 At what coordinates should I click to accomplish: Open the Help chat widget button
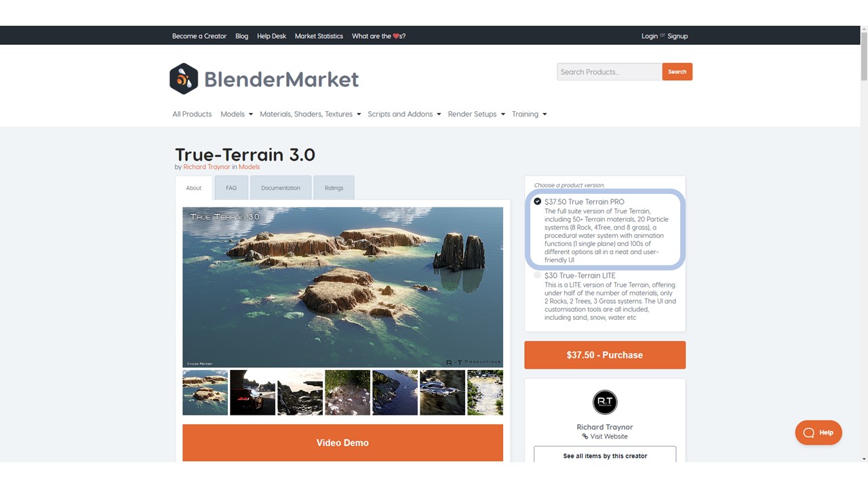[x=818, y=432]
